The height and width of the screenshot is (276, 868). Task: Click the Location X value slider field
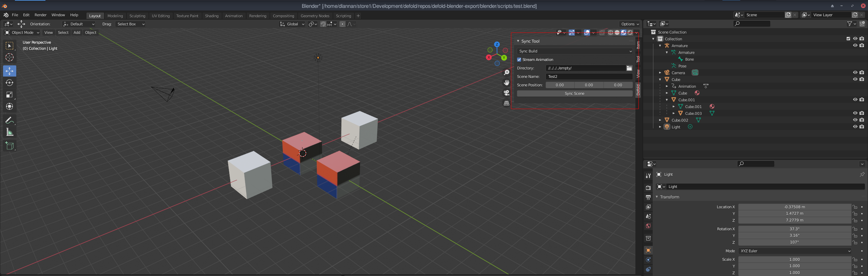point(795,207)
